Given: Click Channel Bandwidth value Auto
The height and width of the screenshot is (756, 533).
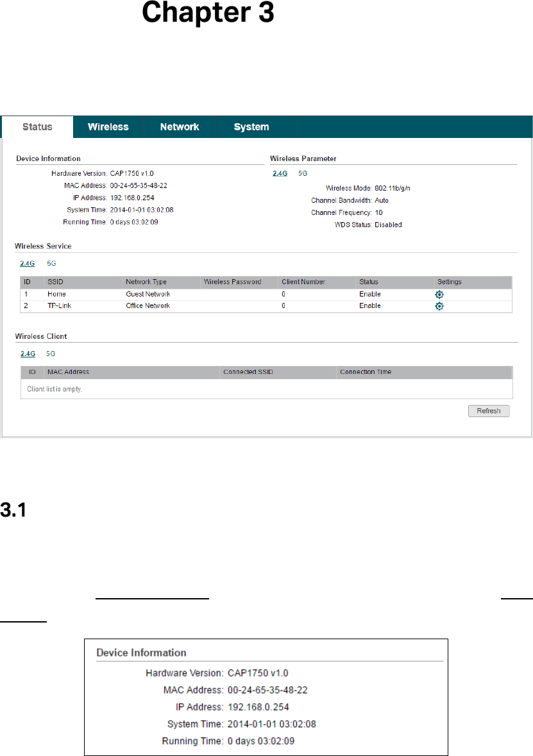Looking at the screenshot, I should click(x=382, y=201).
